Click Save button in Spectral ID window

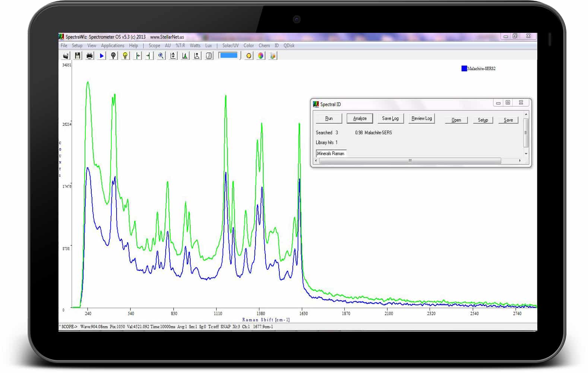pos(508,120)
